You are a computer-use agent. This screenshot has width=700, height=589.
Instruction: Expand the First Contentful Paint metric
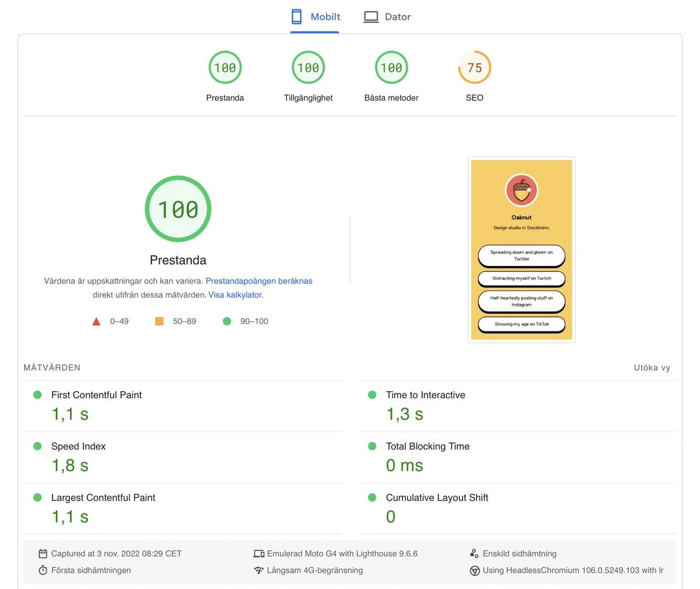97,395
